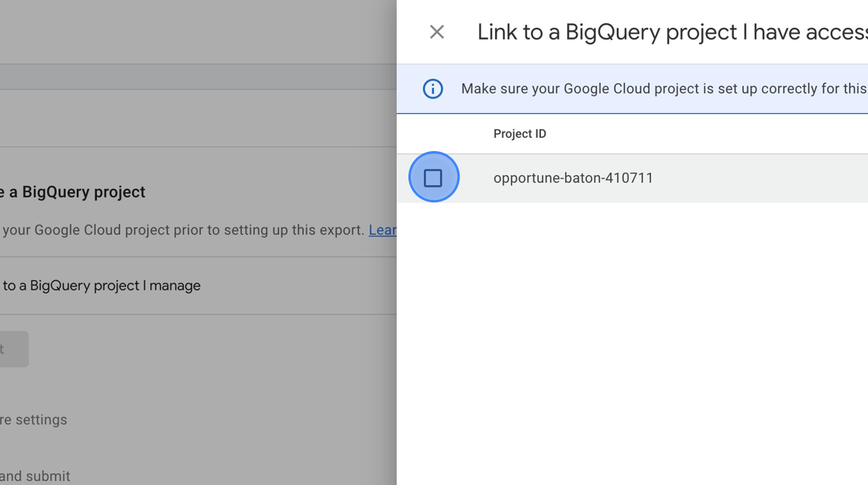Click the empty white area below the project table
Screen dimensions: 868x485
(632, 343)
